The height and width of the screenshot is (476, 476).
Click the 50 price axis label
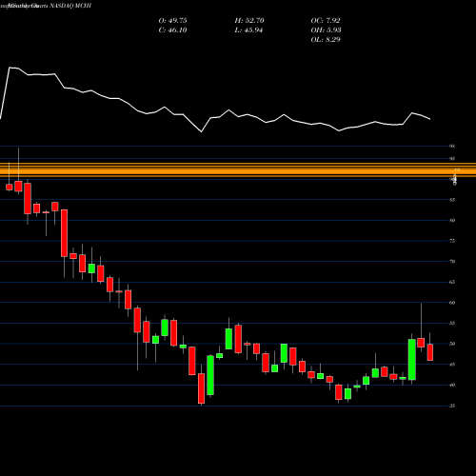452,344
